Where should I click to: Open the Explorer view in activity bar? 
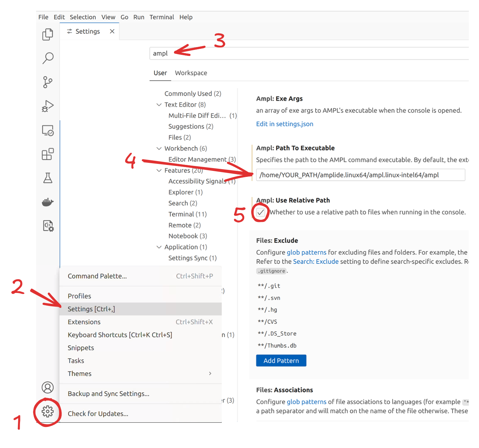48,34
